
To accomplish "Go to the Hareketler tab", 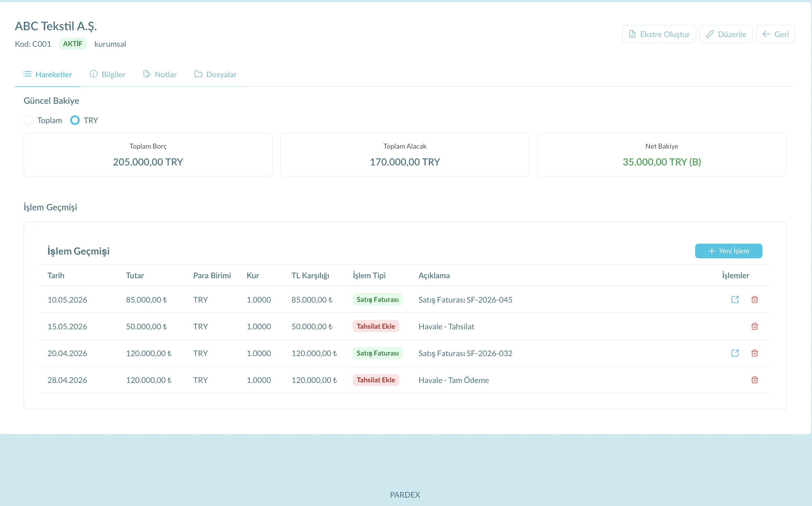I will coord(47,74).
